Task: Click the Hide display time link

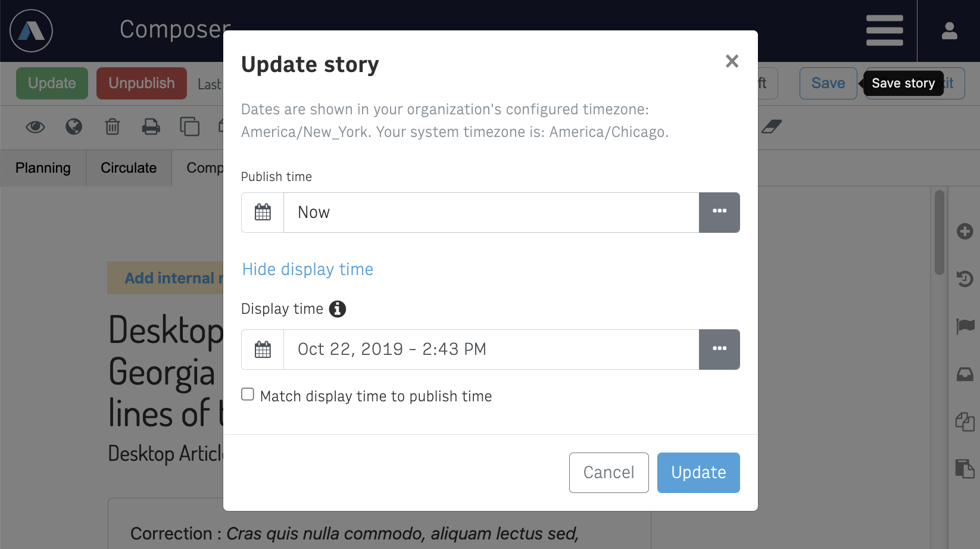Action: click(308, 269)
